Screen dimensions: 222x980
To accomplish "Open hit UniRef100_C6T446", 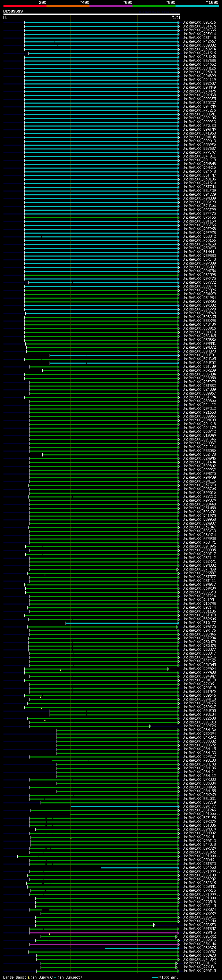I will [x=199, y=38].
